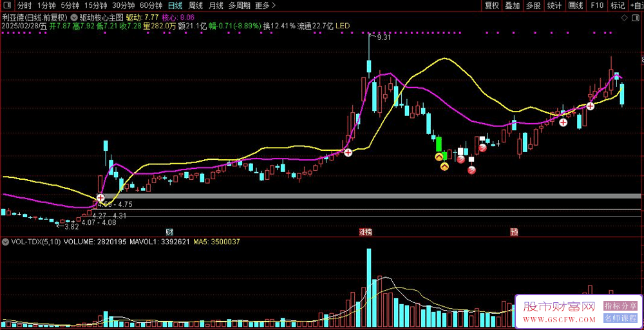This screenshot has width=644, height=330.
Task: Click the turnover rate 换12.41%
Action: tap(279, 26)
